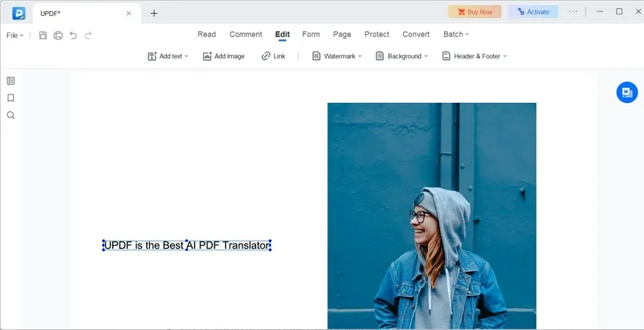Switch to the Read tab
This screenshot has width=644, height=330.
click(207, 35)
